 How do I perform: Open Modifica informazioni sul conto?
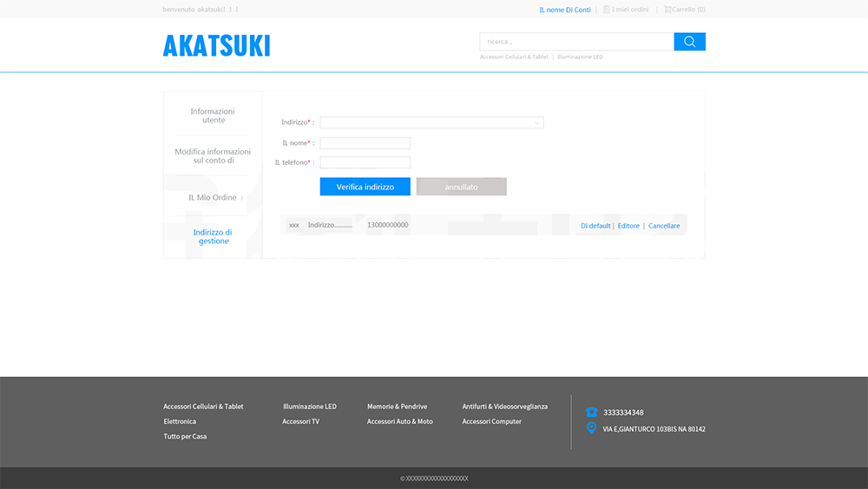coord(213,156)
